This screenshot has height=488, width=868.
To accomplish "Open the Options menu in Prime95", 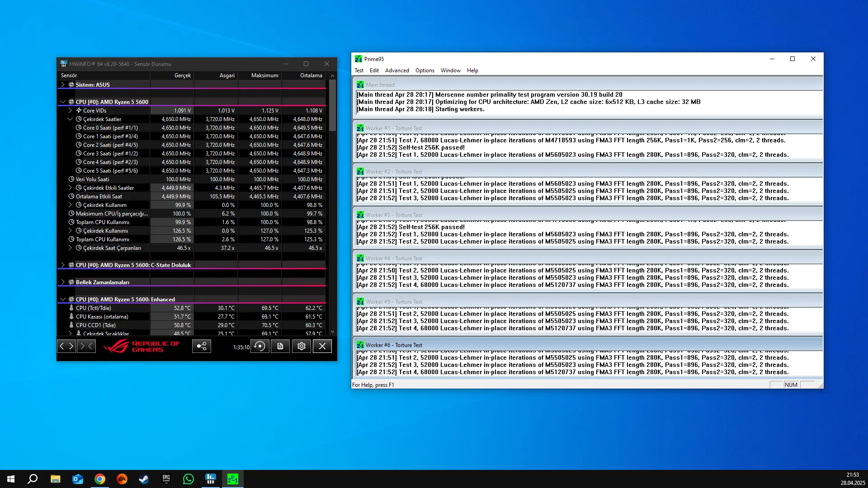I will click(425, 70).
